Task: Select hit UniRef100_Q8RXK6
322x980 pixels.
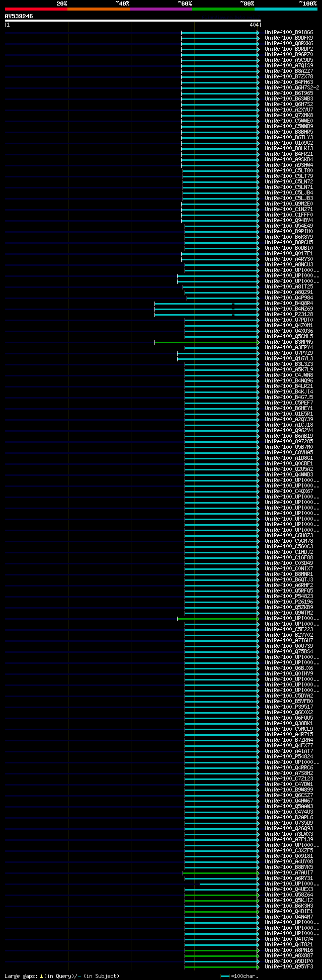Action: pyautogui.click(x=289, y=43)
